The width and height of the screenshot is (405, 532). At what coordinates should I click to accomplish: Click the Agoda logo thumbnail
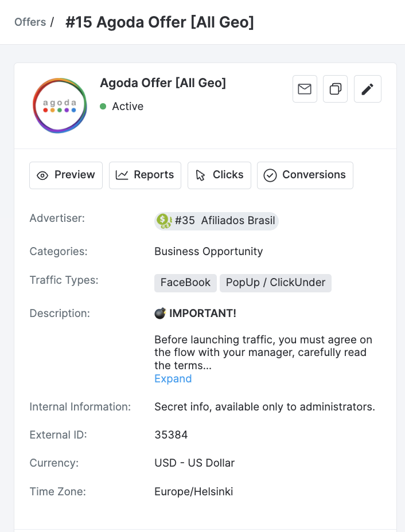(60, 105)
